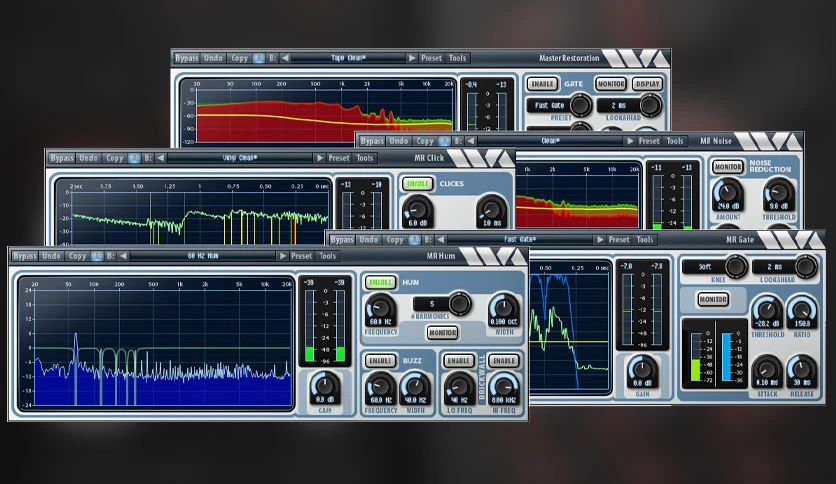Open the Tools menu in MR Noise
Viewport: 836px width, 484px height.
(x=674, y=141)
